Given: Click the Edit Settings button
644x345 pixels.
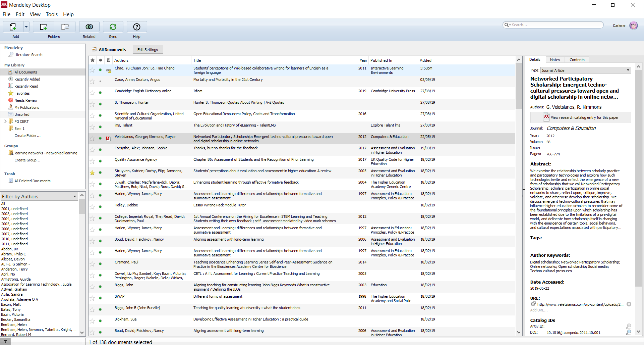Looking at the screenshot, I should (148, 49).
